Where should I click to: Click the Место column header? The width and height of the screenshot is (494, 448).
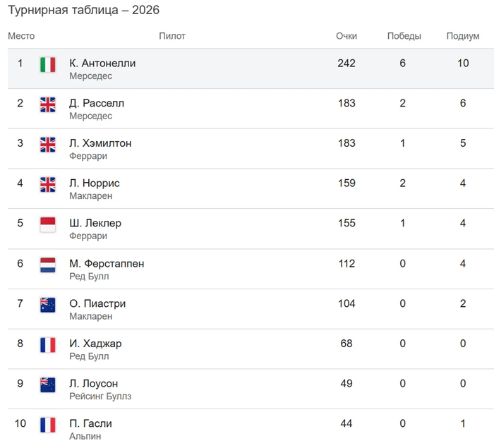pyautogui.click(x=21, y=36)
